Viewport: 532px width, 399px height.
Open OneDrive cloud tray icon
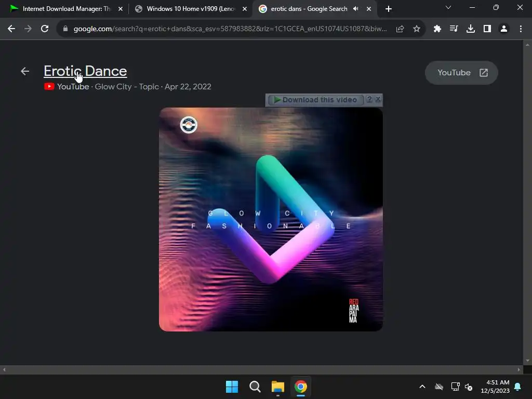coord(439,387)
